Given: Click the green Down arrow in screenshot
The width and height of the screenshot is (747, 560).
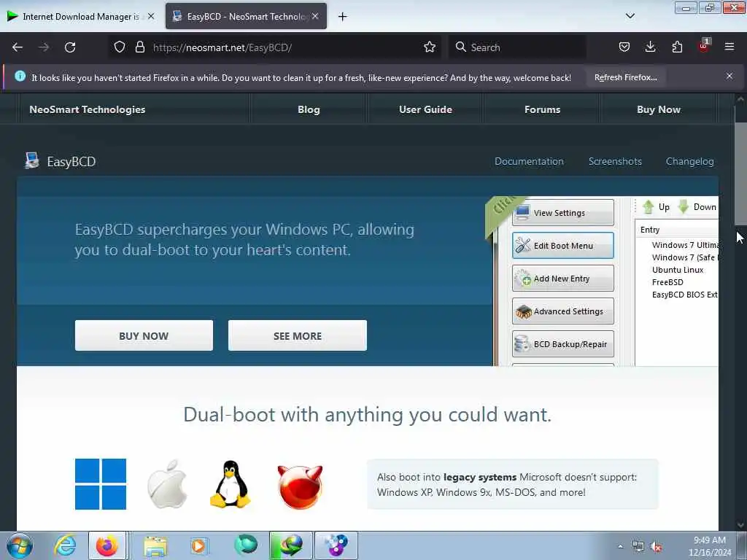Looking at the screenshot, I should (x=683, y=207).
